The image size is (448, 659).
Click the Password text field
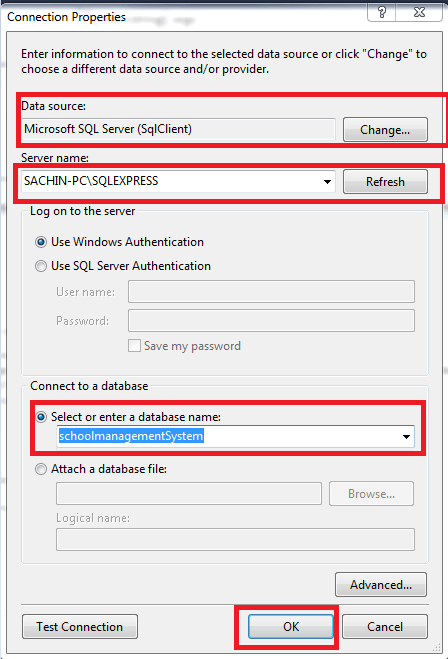coord(271,320)
